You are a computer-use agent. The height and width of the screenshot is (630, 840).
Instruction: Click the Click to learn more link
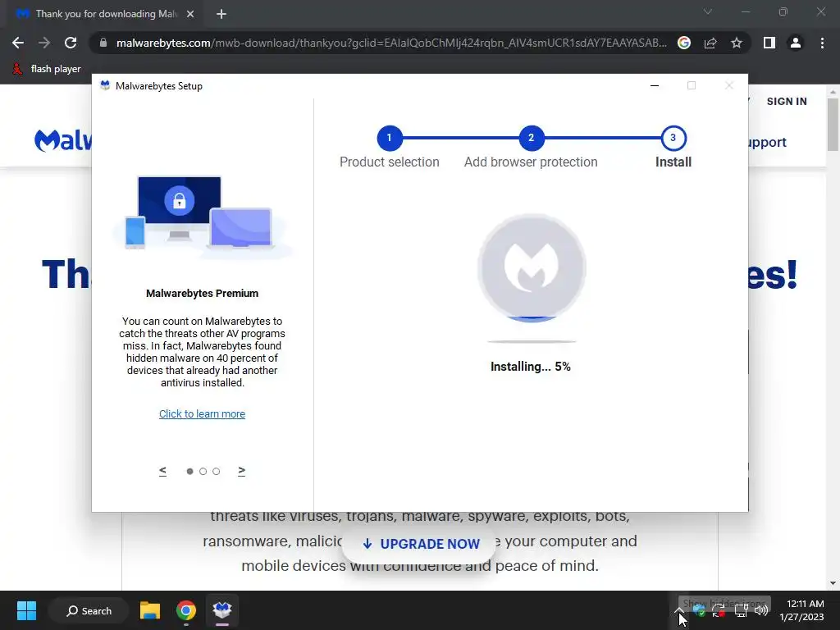202,413
